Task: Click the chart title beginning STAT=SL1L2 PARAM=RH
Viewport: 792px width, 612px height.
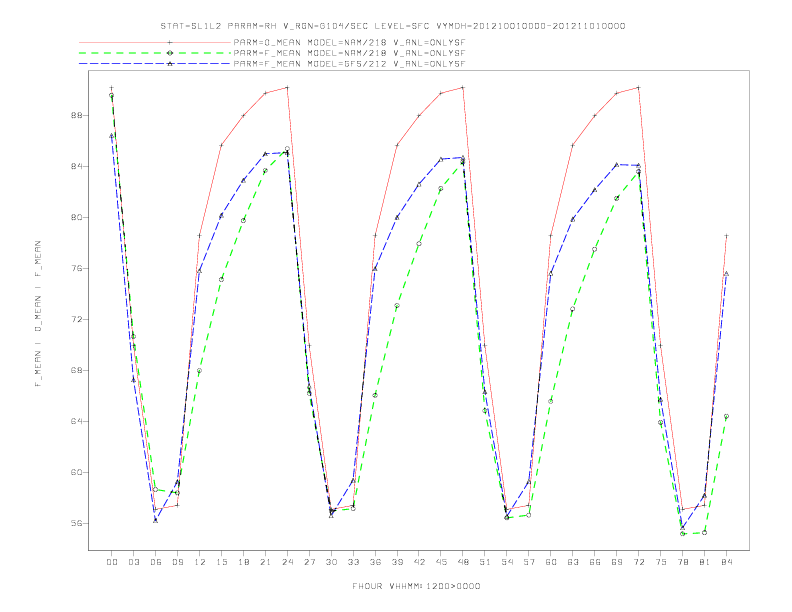Action: [393, 26]
